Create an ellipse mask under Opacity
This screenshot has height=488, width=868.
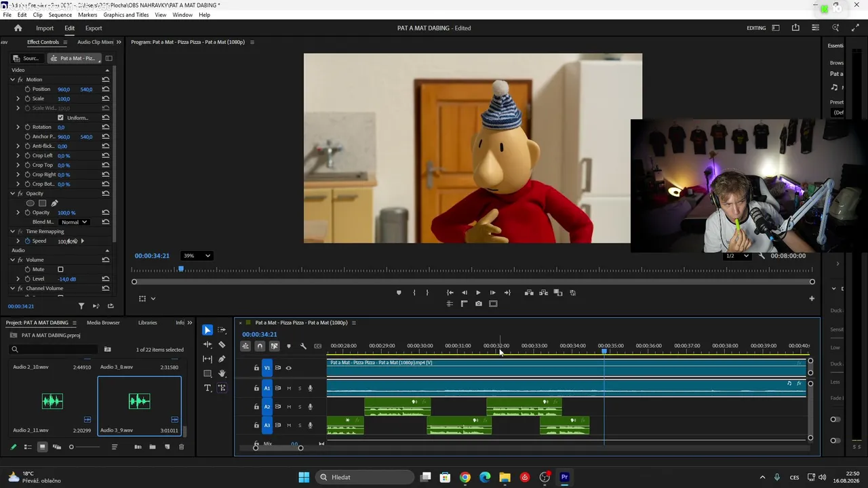pyautogui.click(x=30, y=203)
